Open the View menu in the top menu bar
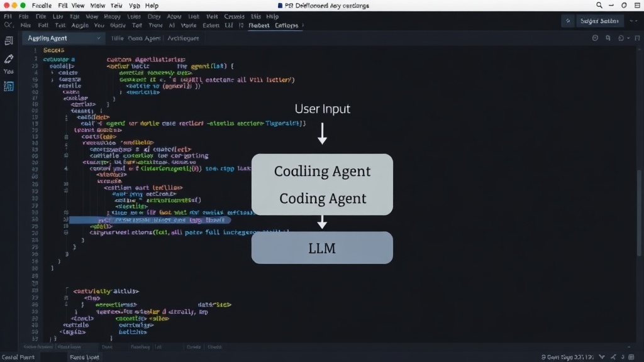 (77, 6)
